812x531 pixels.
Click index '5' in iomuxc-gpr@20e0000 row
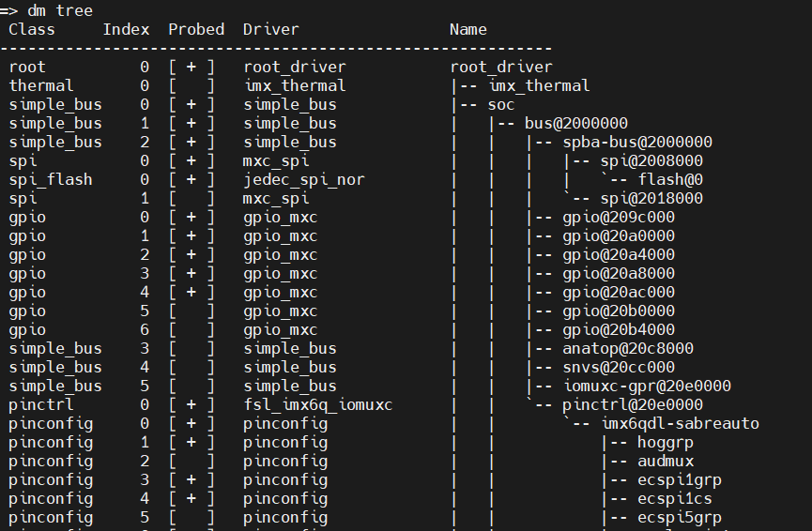tap(145, 387)
